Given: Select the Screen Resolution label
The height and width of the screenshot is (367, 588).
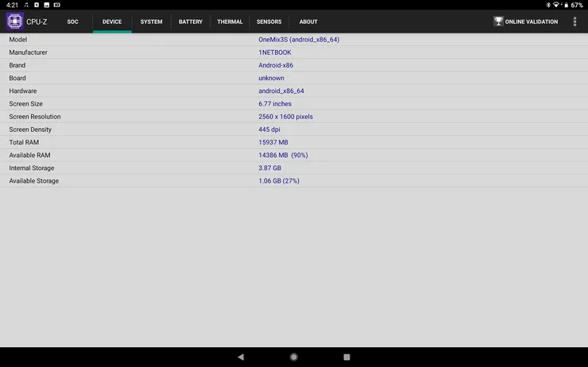Looking at the screenshot, I should [x=35, y=117].
